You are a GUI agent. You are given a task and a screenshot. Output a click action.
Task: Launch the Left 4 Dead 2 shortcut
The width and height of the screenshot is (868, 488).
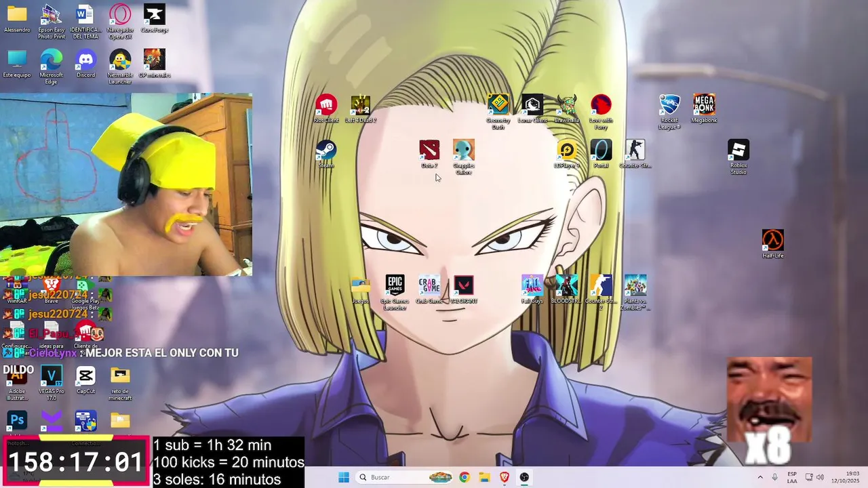pyautogui.click(x=361, y=108)
